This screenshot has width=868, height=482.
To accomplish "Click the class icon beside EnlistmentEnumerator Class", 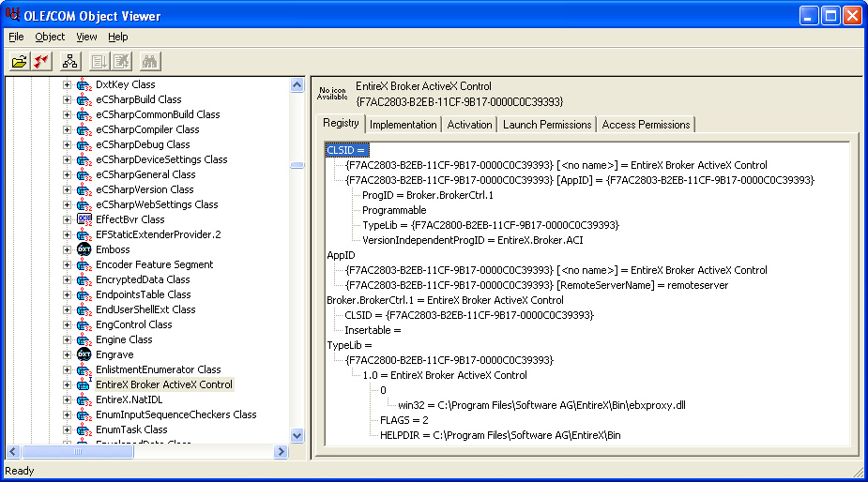I will coord(84,369).
